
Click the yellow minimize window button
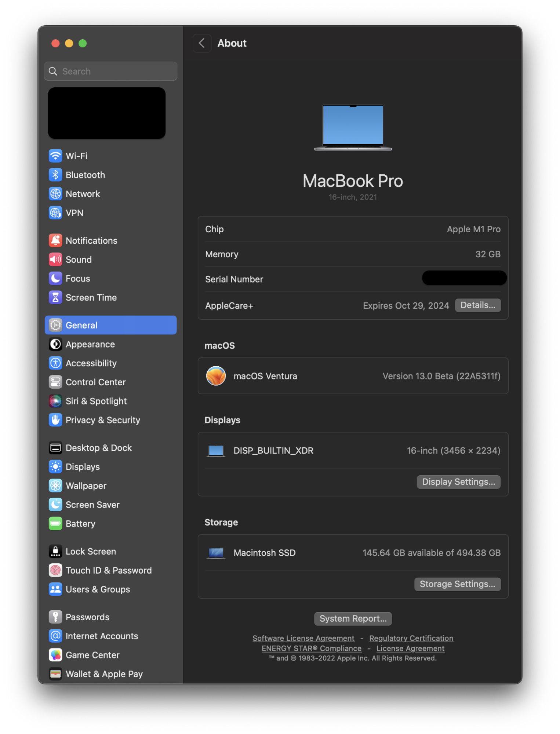click(x=69, y=43)
